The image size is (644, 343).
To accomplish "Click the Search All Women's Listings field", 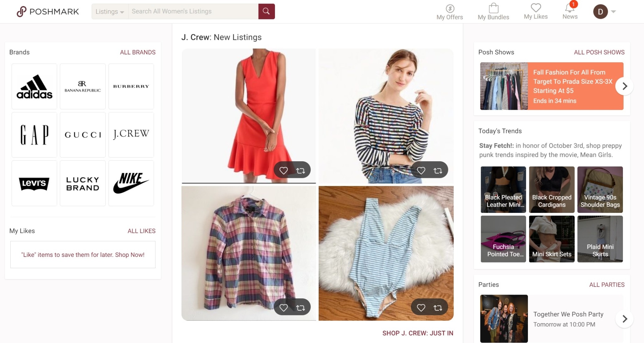I will point(193,12).
